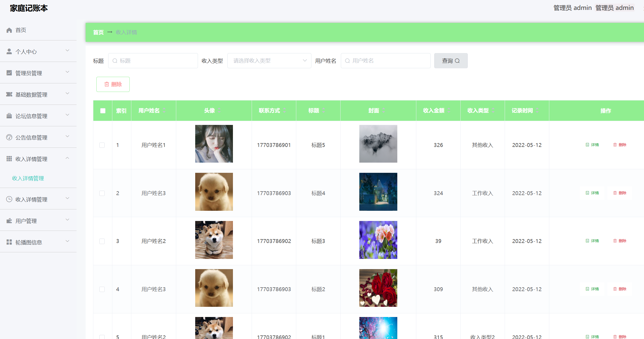Go to 首页 via the breadcrumb
Screen dimensions: 644x339
pyautogui.click(x=98, y=32)
